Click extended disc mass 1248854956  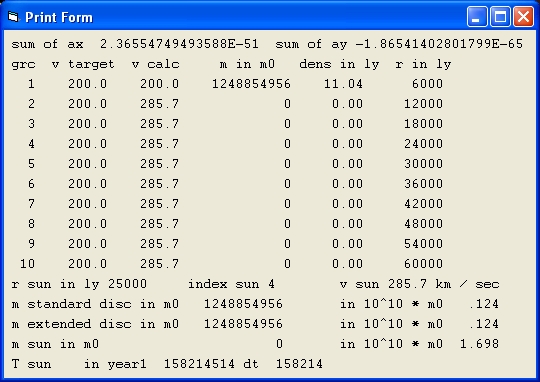pyautogui.click(x=243, y=324)
